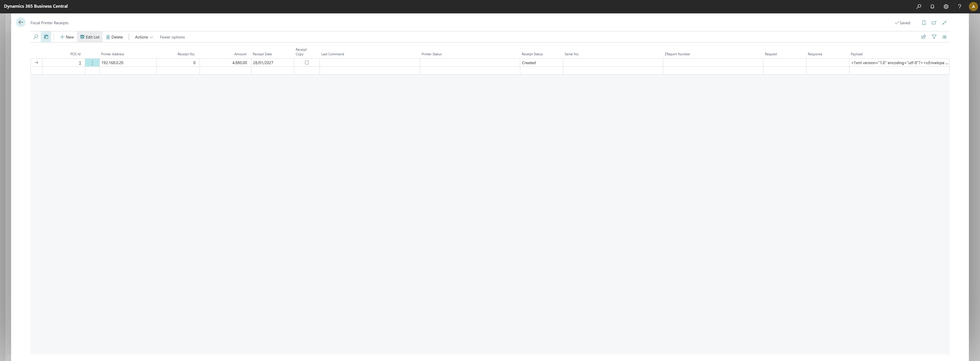
Task: Click the Printer Address field 192.168.0.20
Action: 113,63
